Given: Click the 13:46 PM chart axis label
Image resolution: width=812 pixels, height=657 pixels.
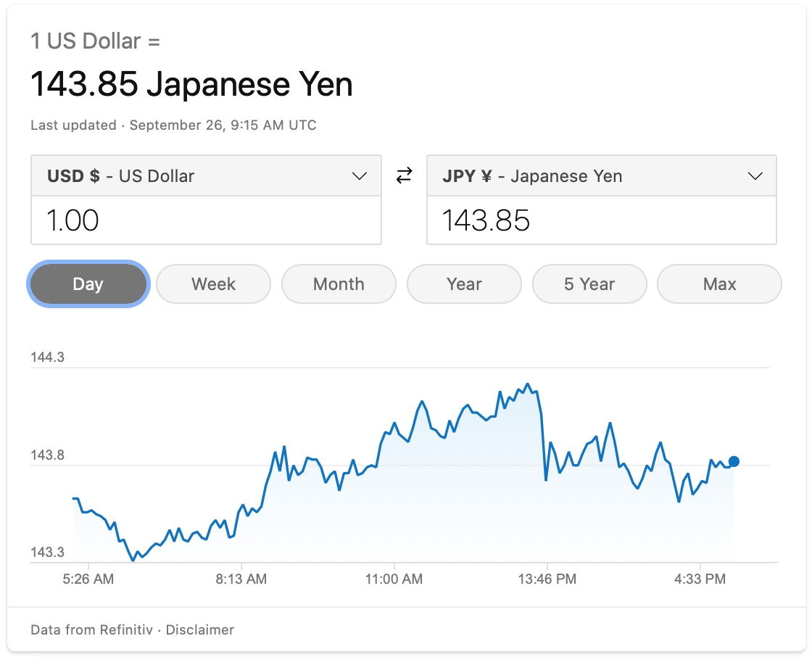Looking at the screenshot, I should coord(547,579).
